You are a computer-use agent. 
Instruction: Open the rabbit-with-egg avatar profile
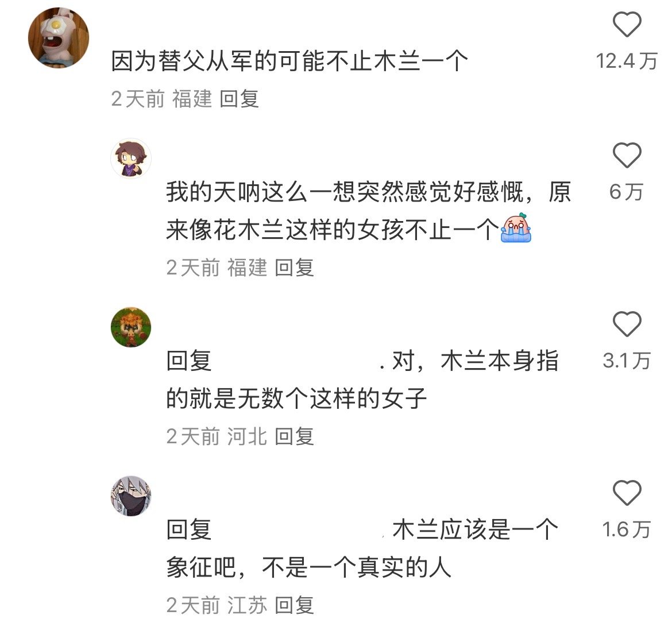(59, 38)
